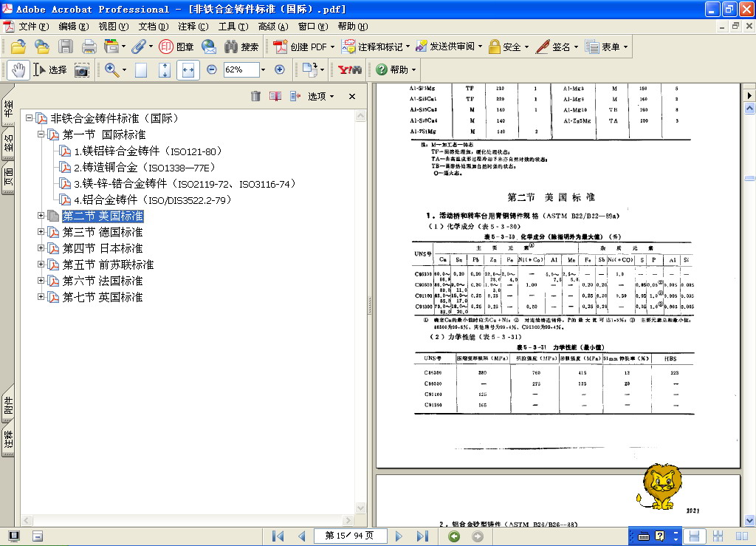Click the Open file folder icon
The width and height of the screenshot is (756, 546).
pos(18,47)
